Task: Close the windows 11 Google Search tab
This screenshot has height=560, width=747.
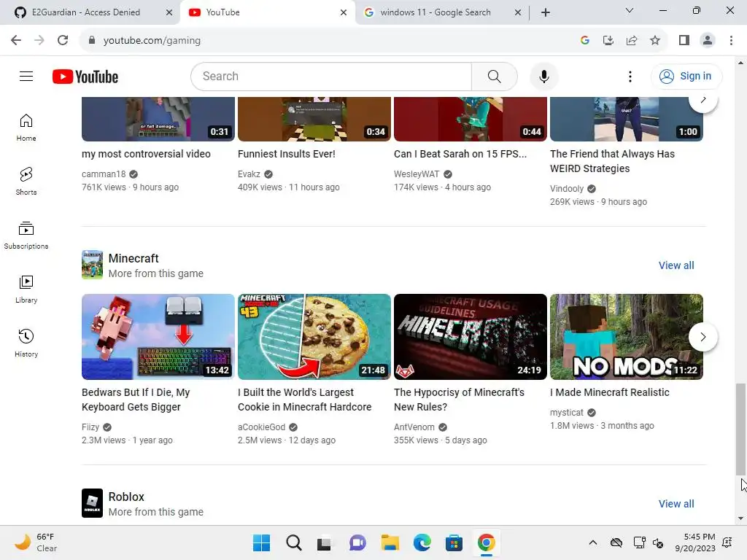Action: pos(518,12)
